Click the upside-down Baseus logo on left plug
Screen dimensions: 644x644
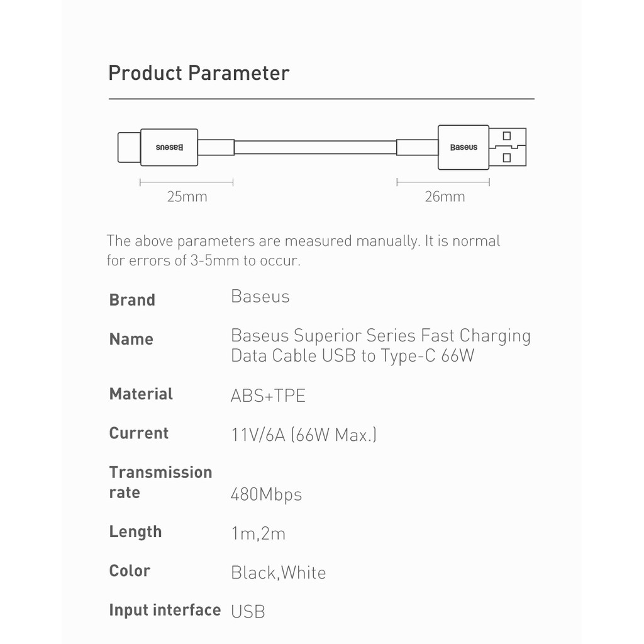tap(169, 147)
